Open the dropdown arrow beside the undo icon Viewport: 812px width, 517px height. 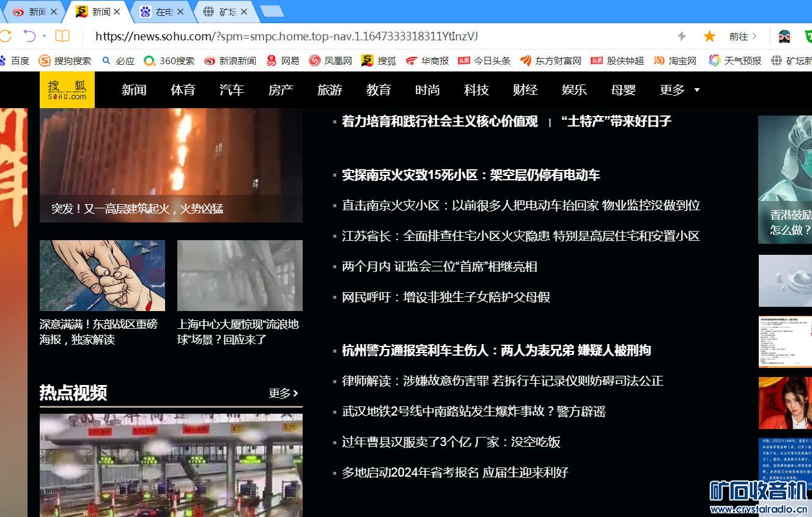[45, 36]
